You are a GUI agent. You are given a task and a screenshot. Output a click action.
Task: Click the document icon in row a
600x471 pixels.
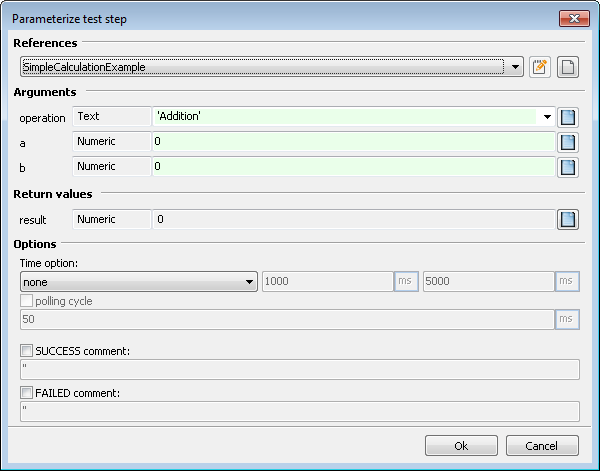(x=567, y=142)
